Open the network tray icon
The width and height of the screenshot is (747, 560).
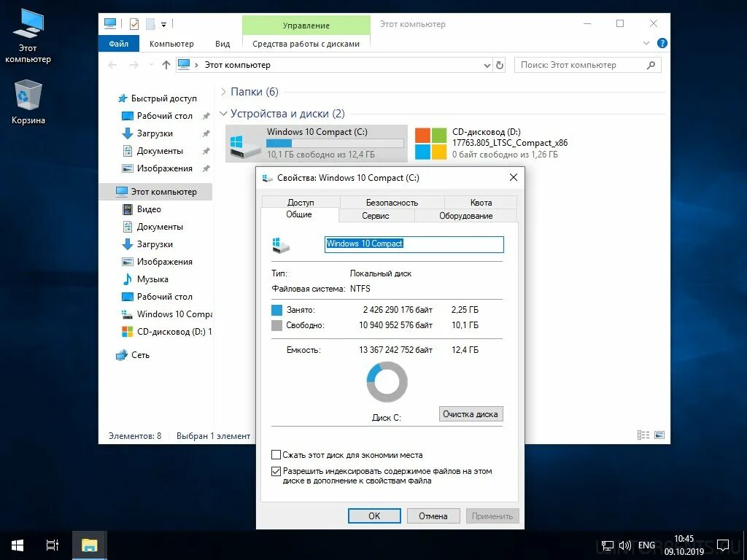(x=608, y=545)
